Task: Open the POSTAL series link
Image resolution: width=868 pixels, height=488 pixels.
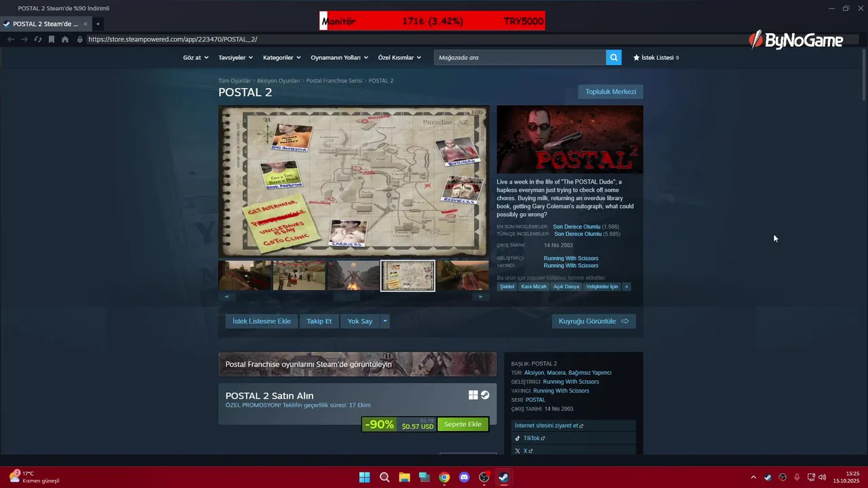Action: [x=536, y=400]
